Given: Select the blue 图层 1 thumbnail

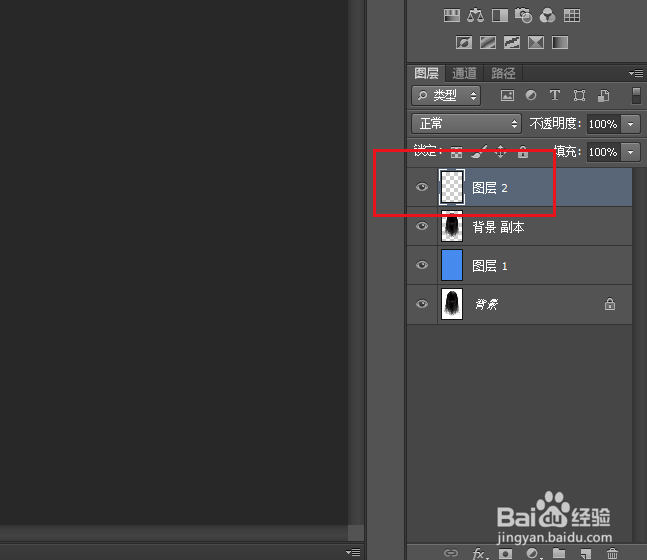Looking at the screenshot, I should (452, 265).
